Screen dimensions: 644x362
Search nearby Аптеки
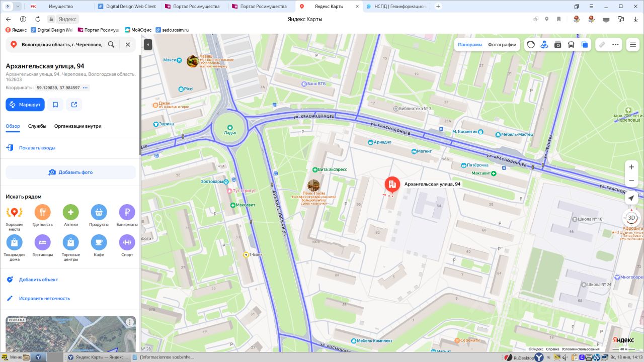(71, 216)
